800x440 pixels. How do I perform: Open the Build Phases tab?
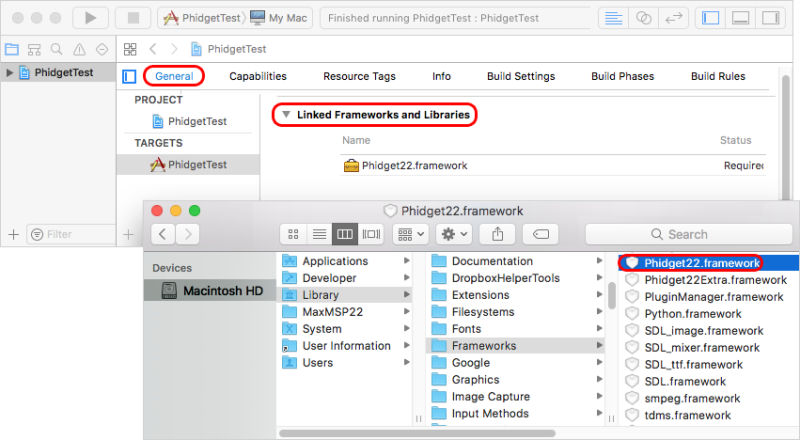(x=622, y=76)
